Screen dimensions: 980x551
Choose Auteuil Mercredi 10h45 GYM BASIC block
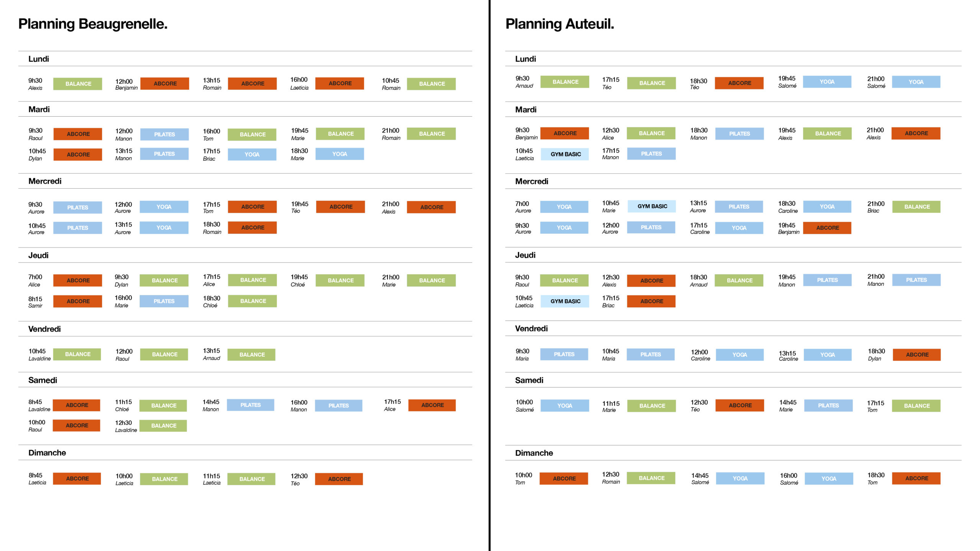click(x=652, y=206)
